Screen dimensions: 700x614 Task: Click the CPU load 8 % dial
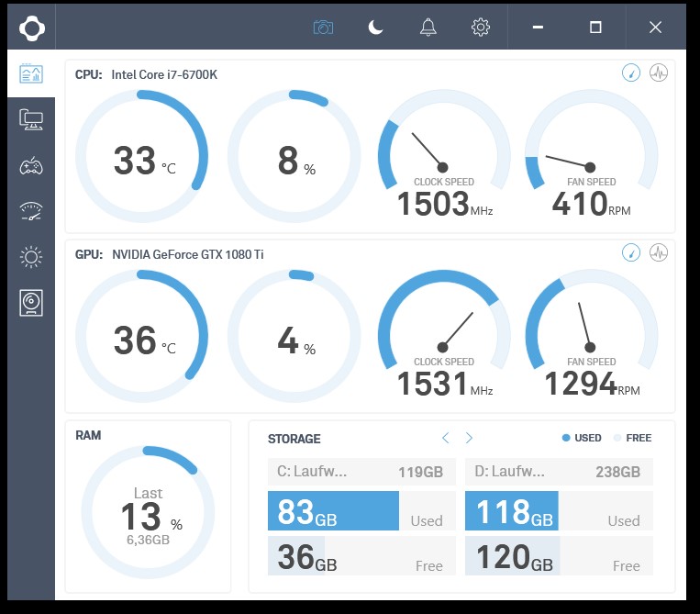click(294, 156)
